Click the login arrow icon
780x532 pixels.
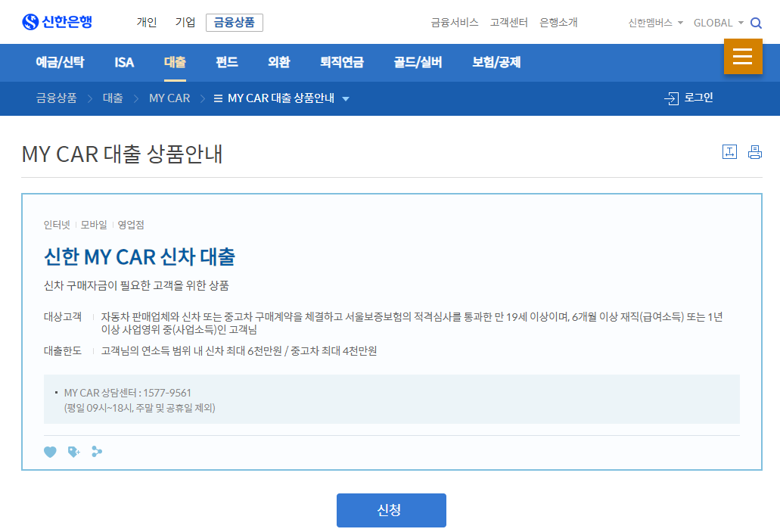click(x=671, y=98)
